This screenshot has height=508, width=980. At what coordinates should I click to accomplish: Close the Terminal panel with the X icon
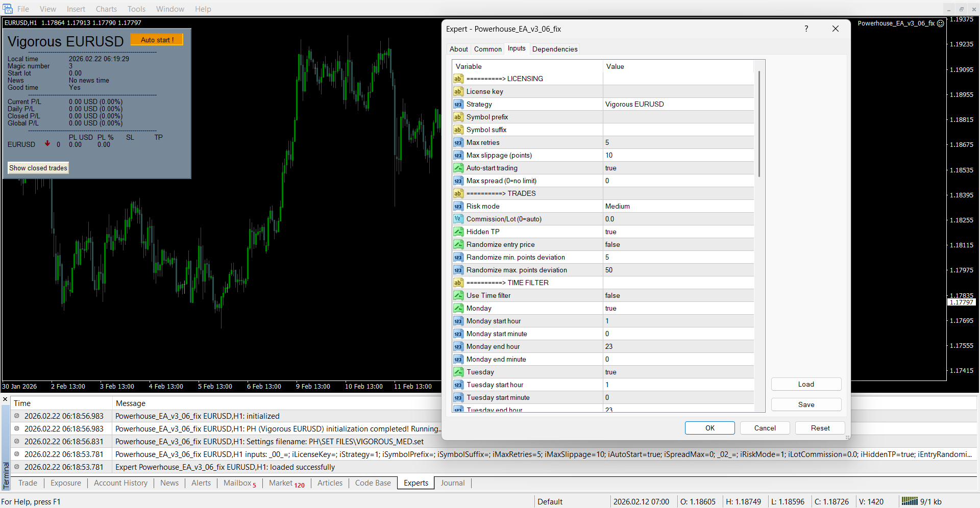5,399
